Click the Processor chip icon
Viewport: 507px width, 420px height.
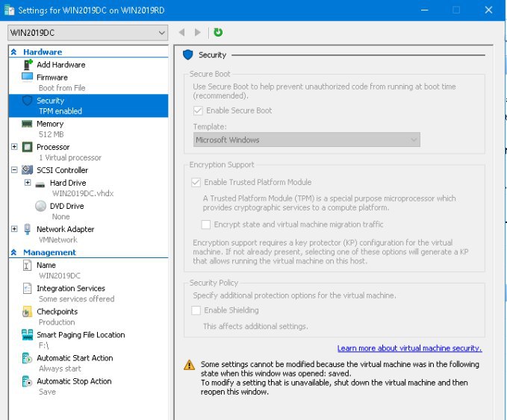pyautogui.click(x=27, y=147)
